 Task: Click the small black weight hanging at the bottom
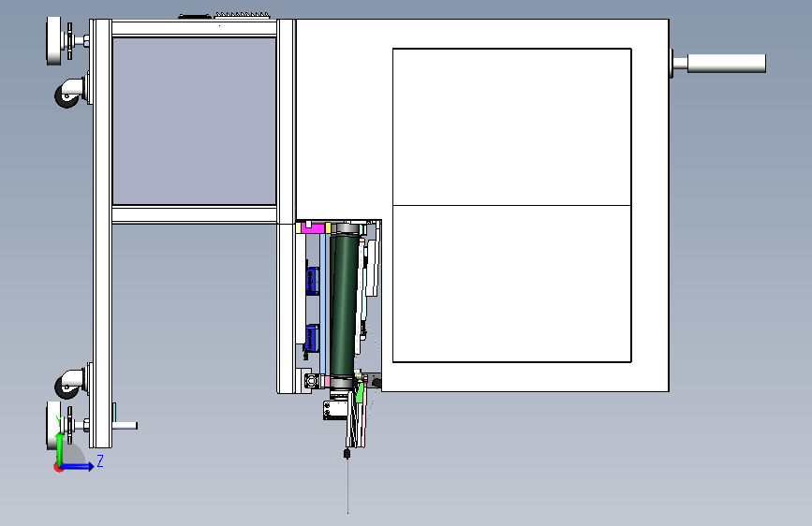(347, 454)
